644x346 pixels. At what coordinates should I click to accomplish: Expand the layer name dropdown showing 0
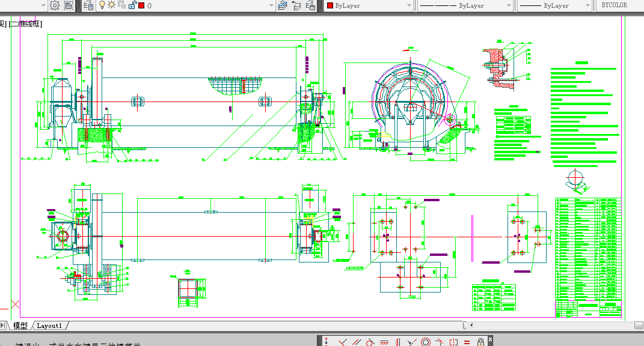click(271, 5)
